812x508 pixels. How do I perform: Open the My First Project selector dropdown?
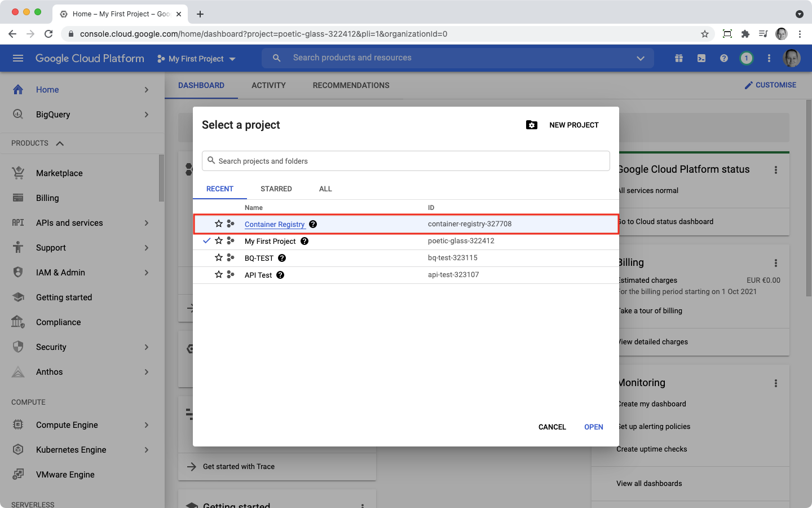point(196,59)
